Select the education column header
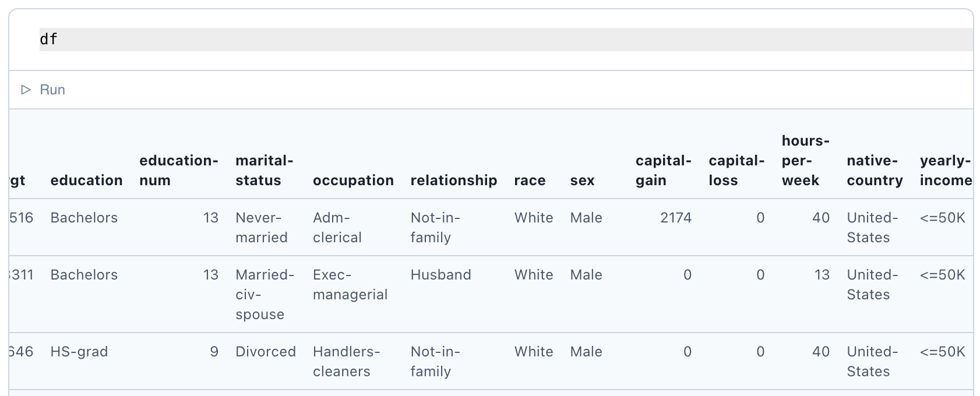 (x=86, y=181)
